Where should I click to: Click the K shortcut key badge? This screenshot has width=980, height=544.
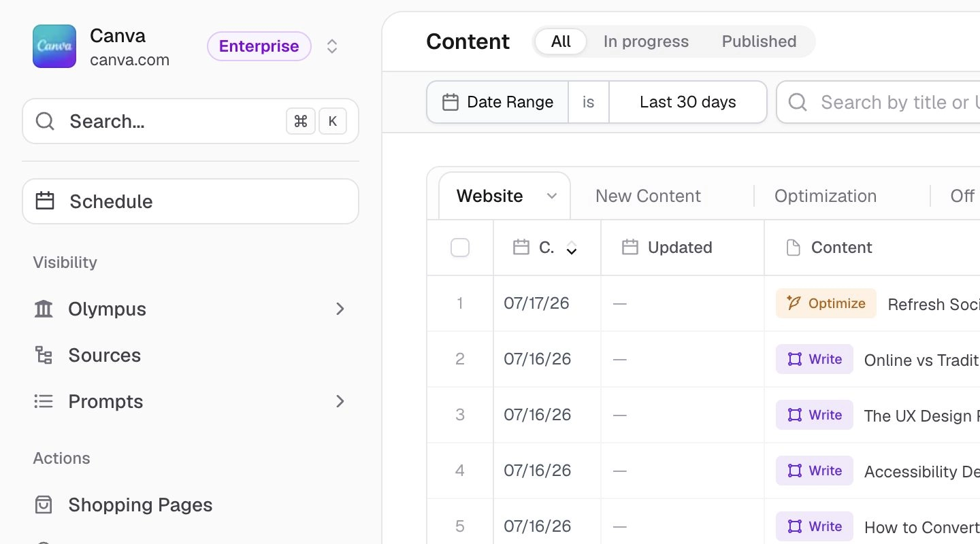pos(333,121)
